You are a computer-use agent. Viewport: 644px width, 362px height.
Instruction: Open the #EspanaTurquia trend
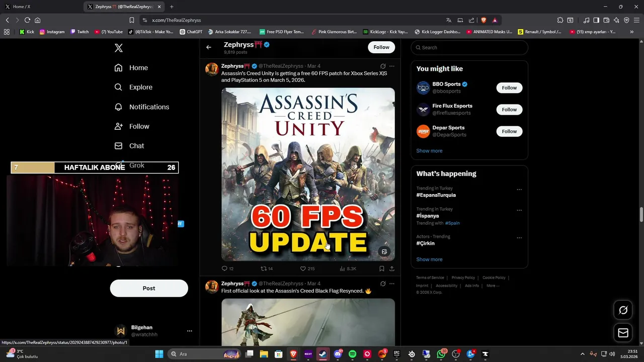point(436,195)
